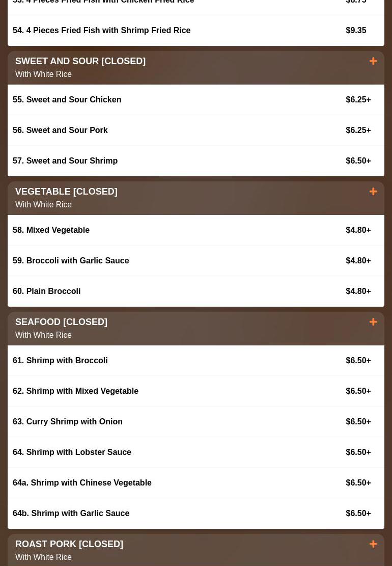The image size is (392, 566).
Task: Open the $4.80+ price for Plain Broccoli
Action: 358,291
